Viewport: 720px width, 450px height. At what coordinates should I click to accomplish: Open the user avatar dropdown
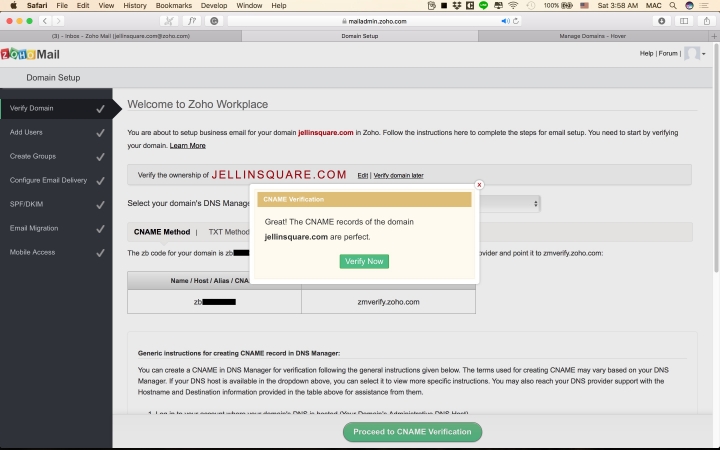point(695,54)
